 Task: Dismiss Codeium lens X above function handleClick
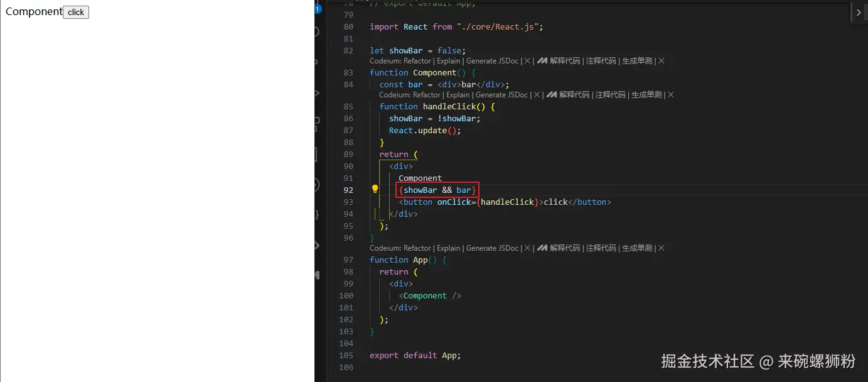click(x=537, y=95)
